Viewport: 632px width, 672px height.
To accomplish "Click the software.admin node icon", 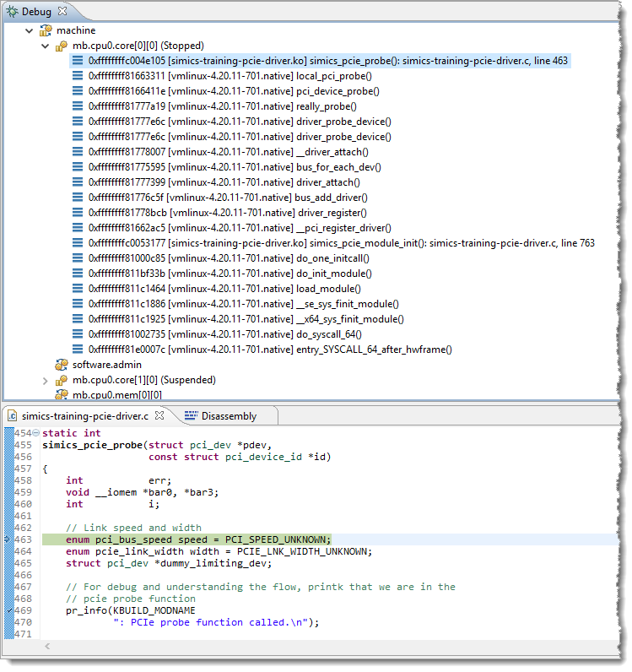I will 62,365.
